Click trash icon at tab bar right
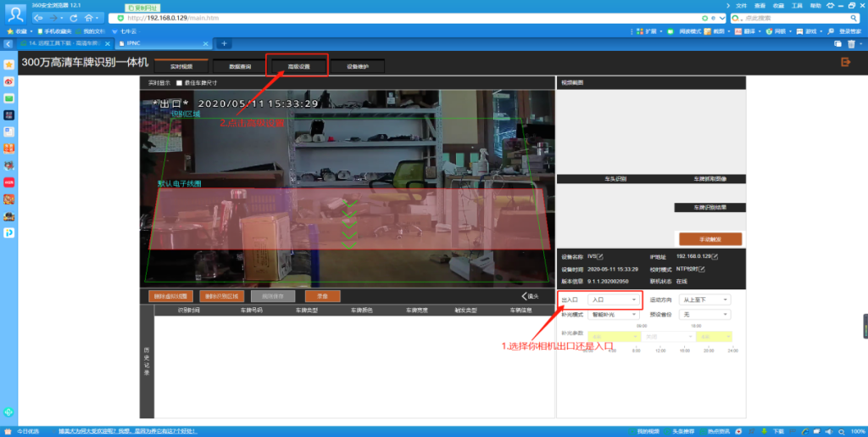The width and height of the screenshot is (868, 437). [851, 43]
